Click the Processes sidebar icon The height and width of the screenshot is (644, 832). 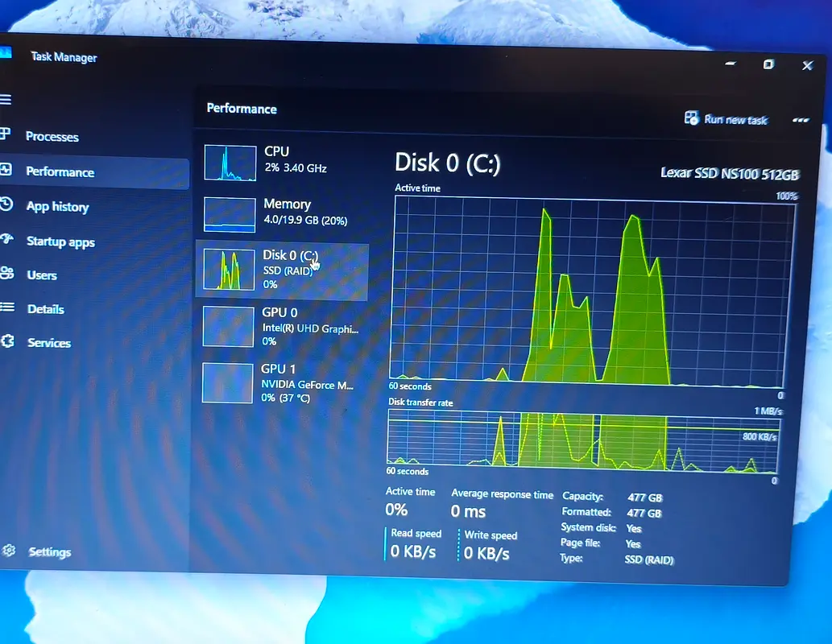coord(6,134)
